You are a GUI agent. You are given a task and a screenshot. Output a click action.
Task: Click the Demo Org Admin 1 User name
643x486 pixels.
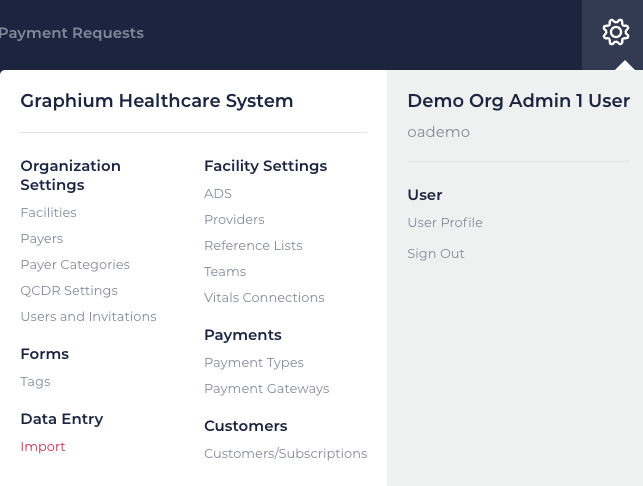pos(518,100)
